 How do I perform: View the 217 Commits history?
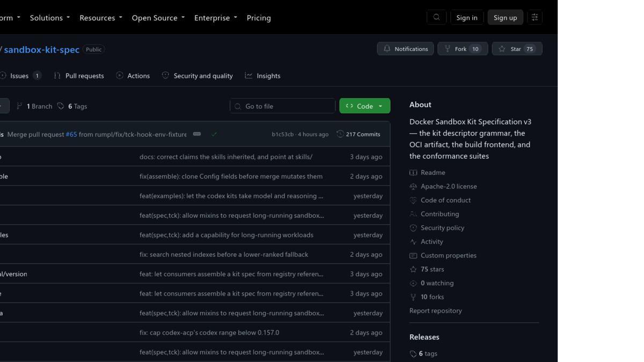(x=358, y=135)
